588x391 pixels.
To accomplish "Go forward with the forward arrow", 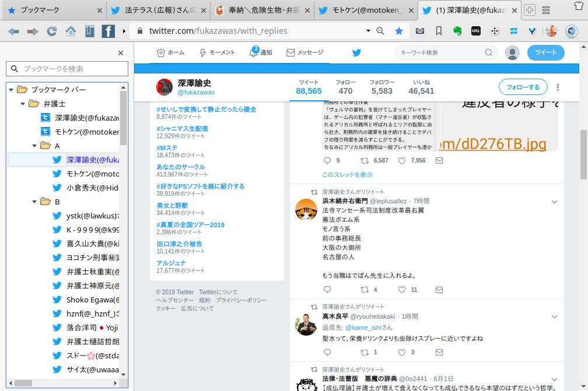I will [33, 31].
